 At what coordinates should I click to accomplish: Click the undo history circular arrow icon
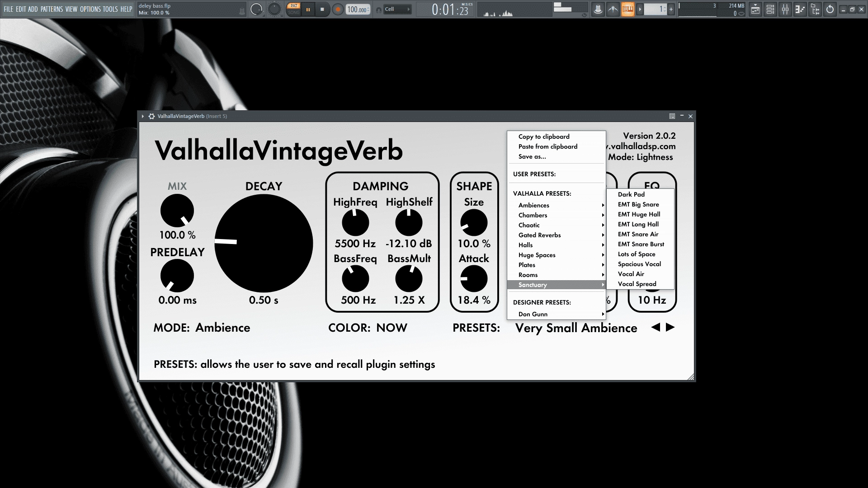tap(830, 9)
